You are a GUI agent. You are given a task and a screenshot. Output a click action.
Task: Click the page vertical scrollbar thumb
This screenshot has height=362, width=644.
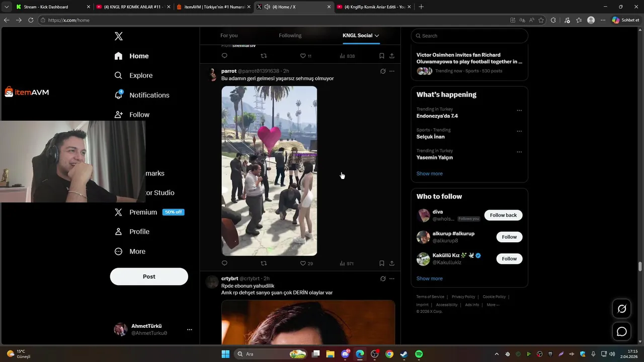[640, 266]
